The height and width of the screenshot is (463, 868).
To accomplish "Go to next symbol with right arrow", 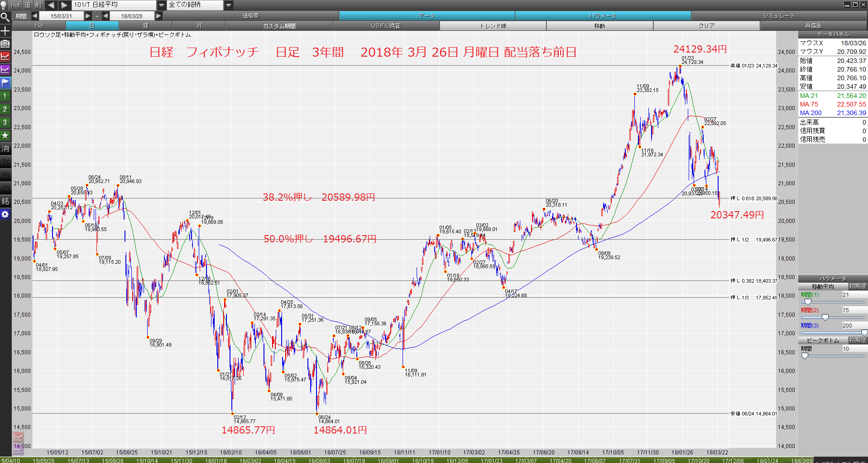I will tap(64, 5).
